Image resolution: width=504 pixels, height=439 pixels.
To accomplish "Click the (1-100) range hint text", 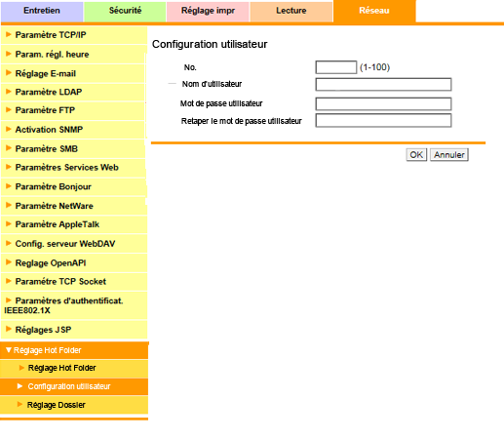I will pyautogui.click(x=374, y=67).
